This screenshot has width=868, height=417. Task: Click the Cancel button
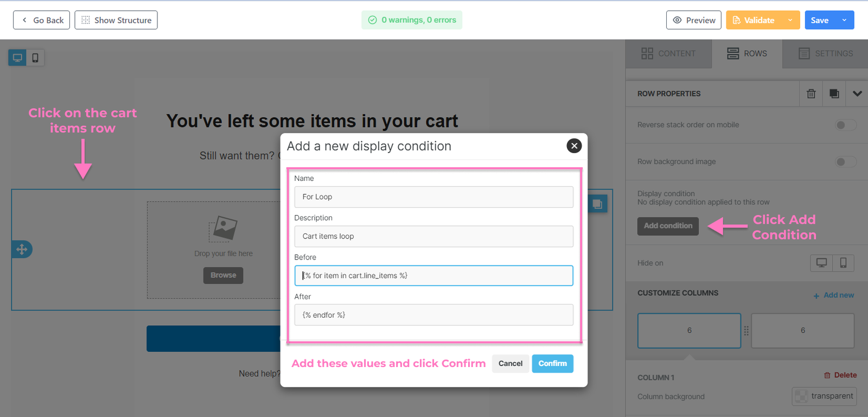(x=510, y=363)
